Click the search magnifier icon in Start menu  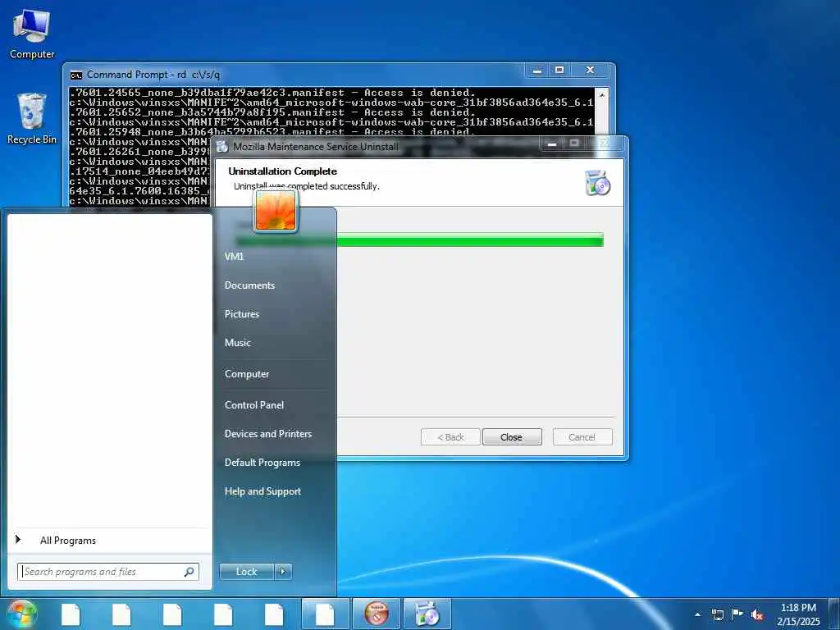pos(189,572)
